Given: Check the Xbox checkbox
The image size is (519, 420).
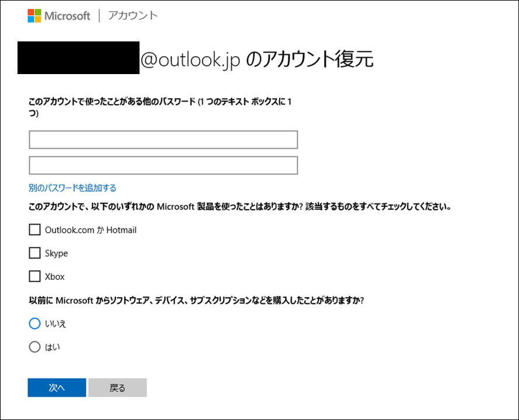Looking at the screenshot, I should [35, 276].
